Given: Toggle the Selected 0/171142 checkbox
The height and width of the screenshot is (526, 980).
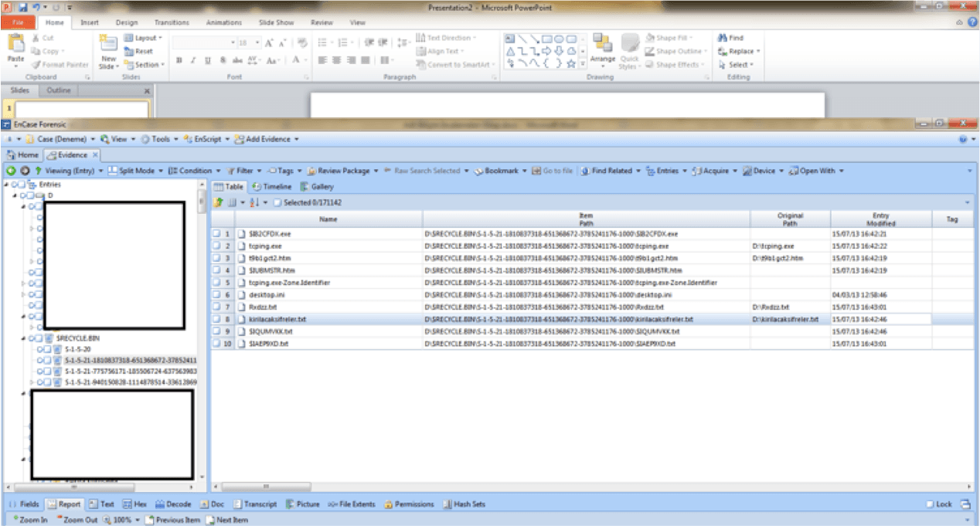Looking at the screenshot, I should click(277, 202).
